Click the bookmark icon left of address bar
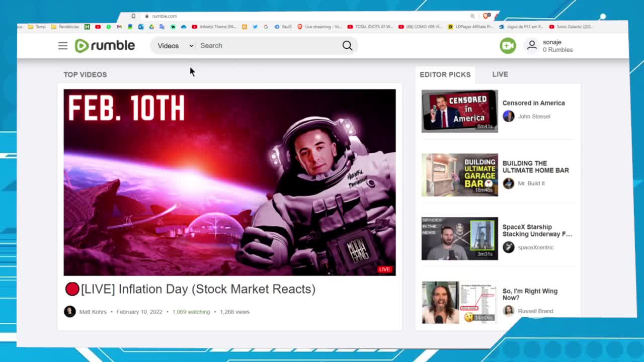Viewport: 644px width, 362px height. 133,16
